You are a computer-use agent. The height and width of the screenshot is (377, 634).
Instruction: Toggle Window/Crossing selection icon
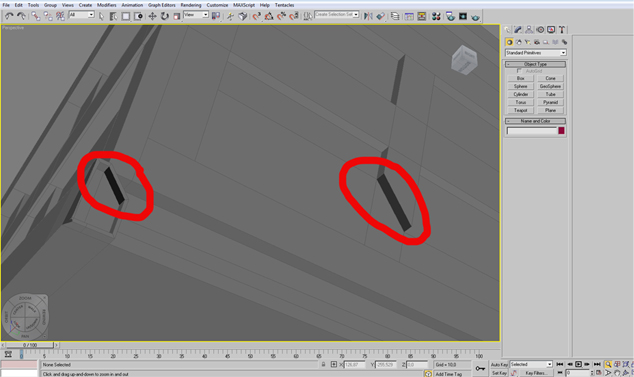tap(139, 16)
